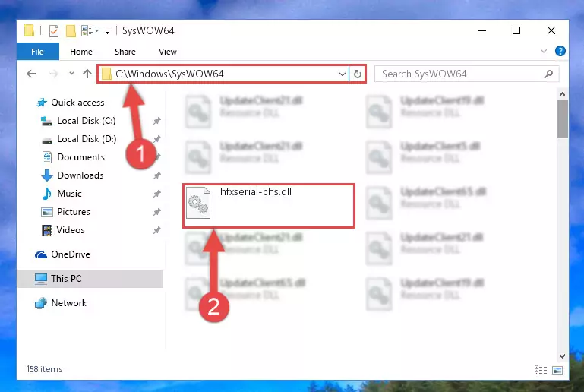The image size is (584, 392).
Task: Maximize the SysWOW64 window
Action: pyautogui.click(x=516, y=30)
